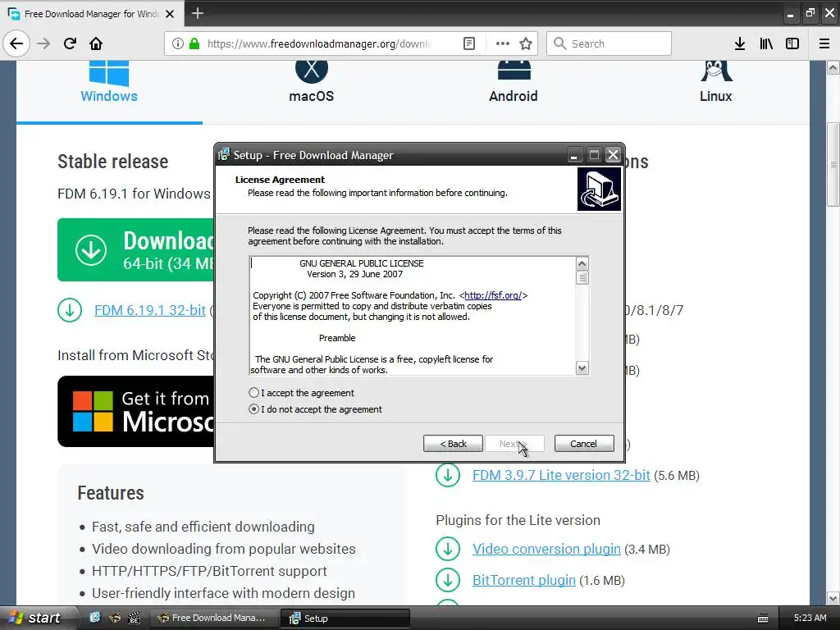Reload the page with the refresh icon
The height and width of the screenshot is (630, 840).
click(71, 43)
